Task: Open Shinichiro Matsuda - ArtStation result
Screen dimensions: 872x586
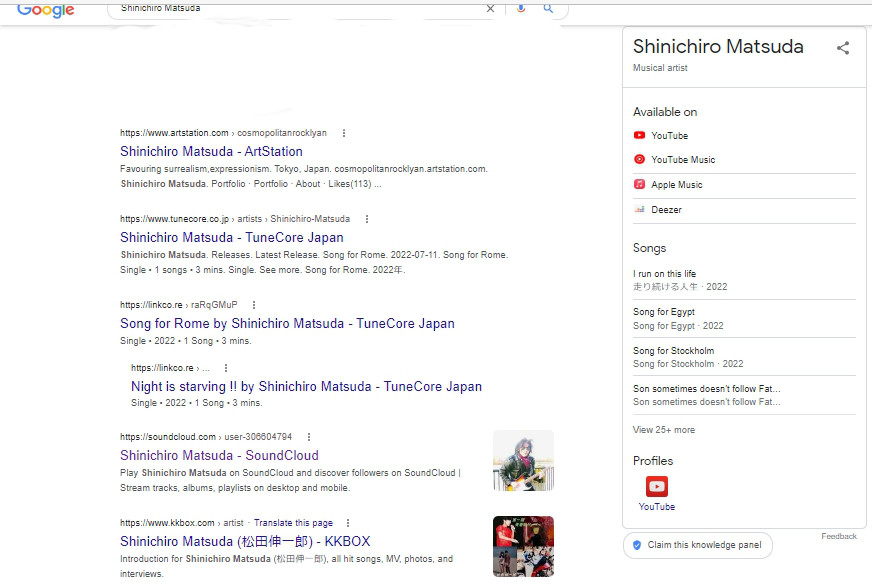Action: 211,151
